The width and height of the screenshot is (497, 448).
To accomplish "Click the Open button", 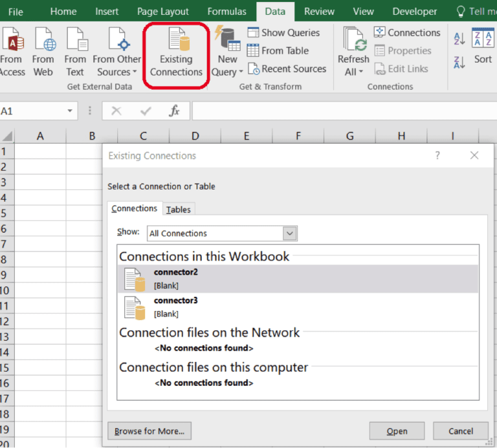I will click(397, 431).
